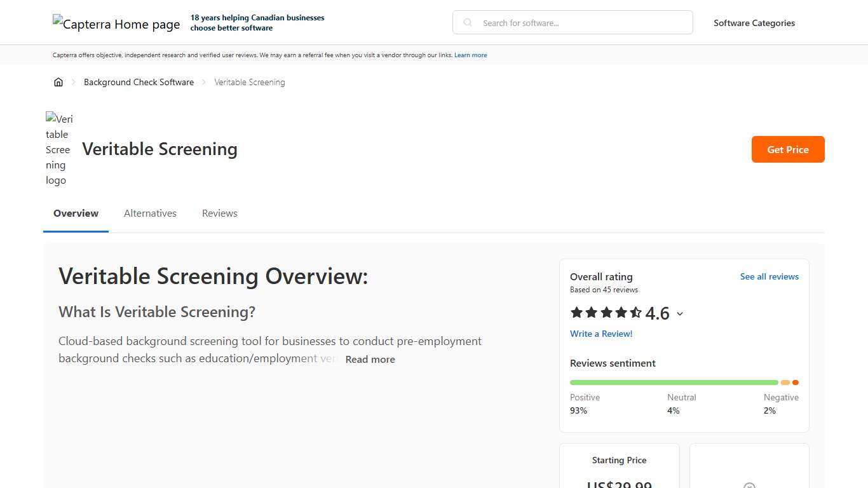Click the software search input field
868x488 pixels.
pyautogui.click(x=572, y=22)
